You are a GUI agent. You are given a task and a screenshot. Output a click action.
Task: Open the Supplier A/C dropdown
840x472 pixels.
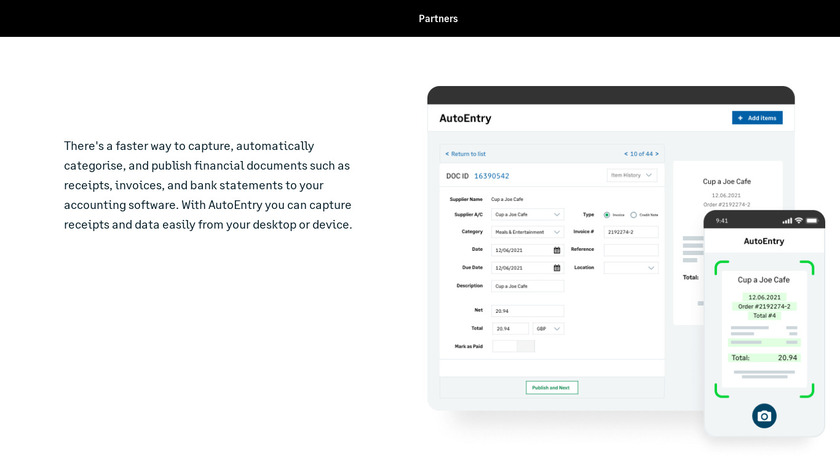pos(527,214)
